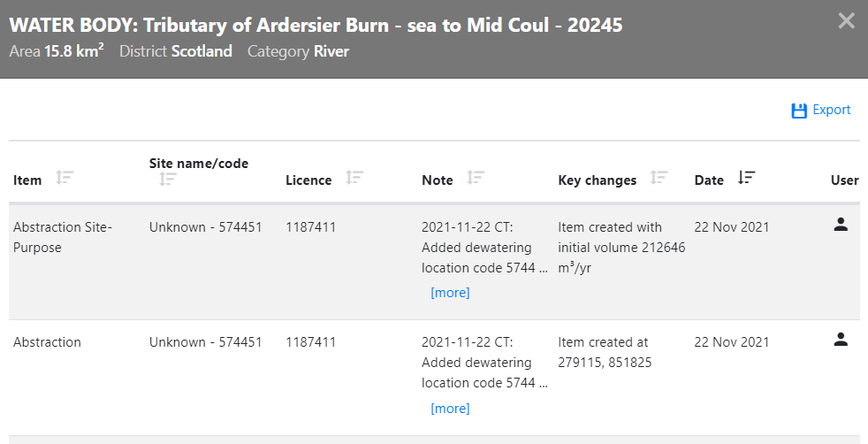The height and width of the screenshot is (444, 868).
Task: Click the User column header
Action: click(x=844, y=180)
